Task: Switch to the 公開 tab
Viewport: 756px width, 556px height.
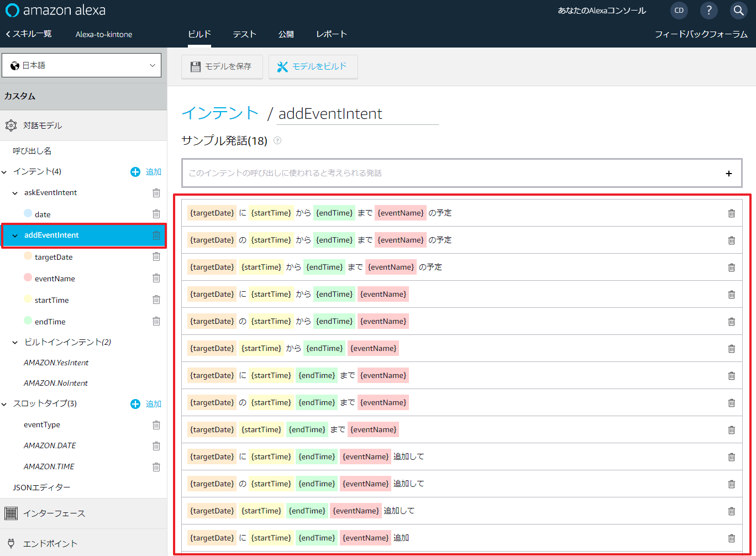Action: [286, 34]
